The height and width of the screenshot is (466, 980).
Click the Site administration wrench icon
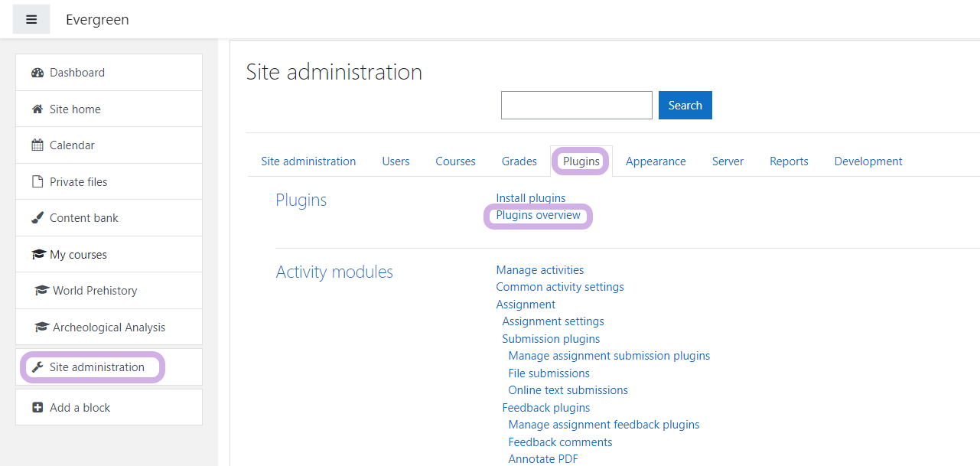(x=37, y=367)
